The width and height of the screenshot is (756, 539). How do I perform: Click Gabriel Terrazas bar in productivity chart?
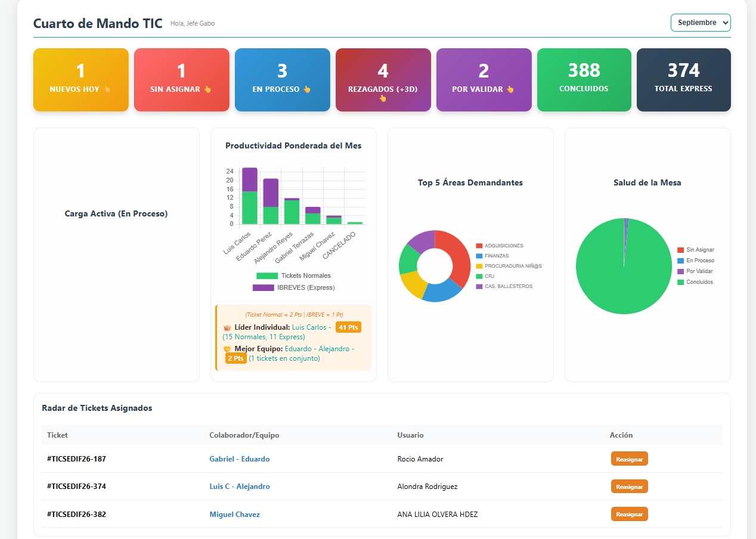click(x=313, y=216)
